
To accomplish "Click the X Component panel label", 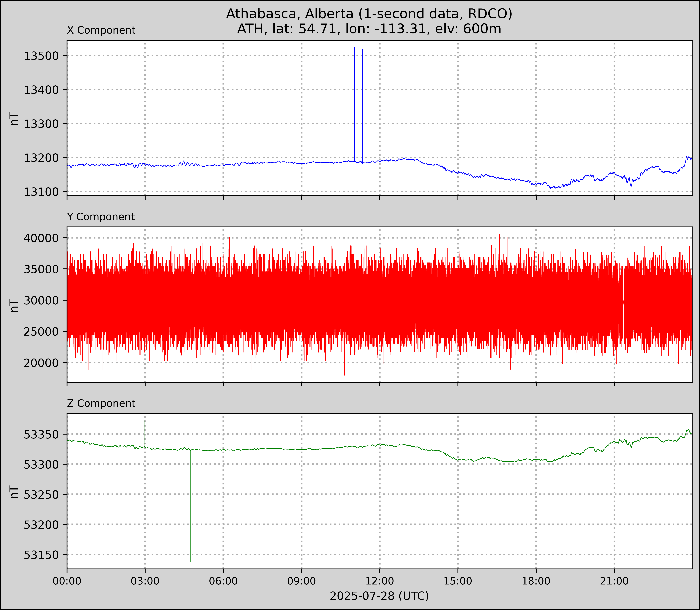I will tap(101, 30).
